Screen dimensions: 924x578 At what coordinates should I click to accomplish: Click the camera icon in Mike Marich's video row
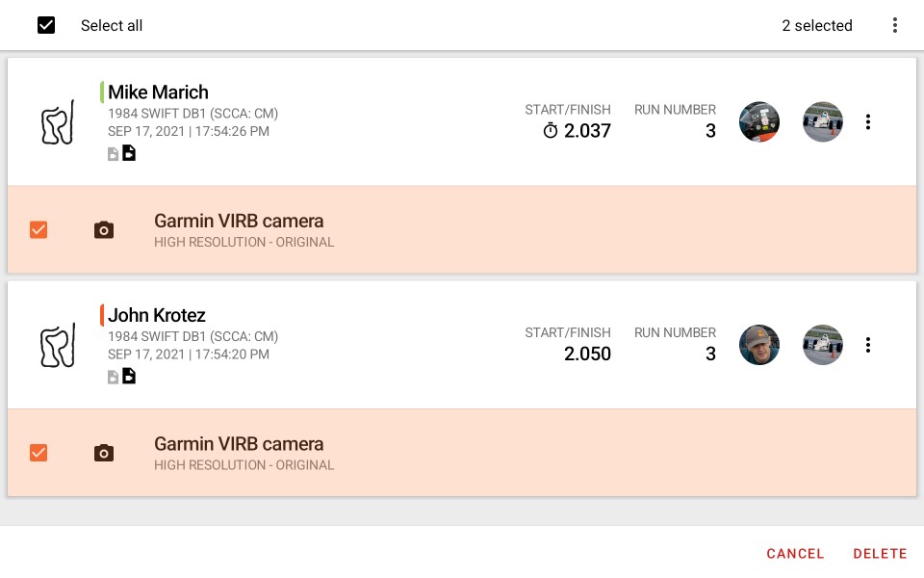(x=104, y=230)
